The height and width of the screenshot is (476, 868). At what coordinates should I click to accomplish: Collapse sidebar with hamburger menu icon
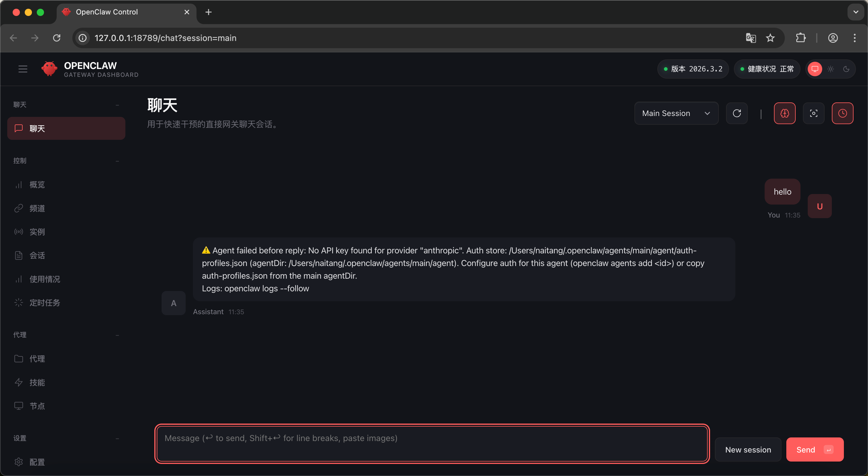(23, 69)
